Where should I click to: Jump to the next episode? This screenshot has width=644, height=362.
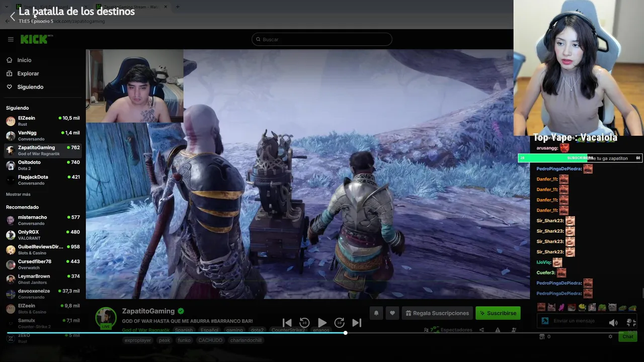tap(357, 323)
